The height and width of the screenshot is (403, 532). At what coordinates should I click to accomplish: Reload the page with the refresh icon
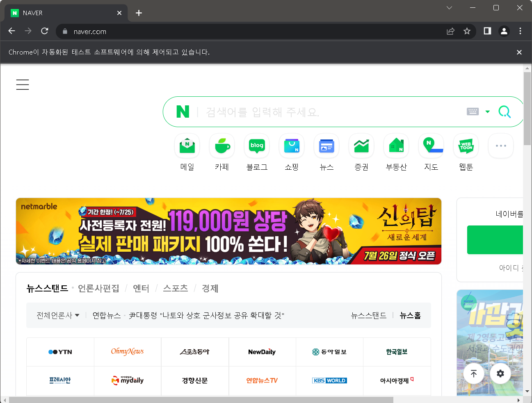point(45,31)
